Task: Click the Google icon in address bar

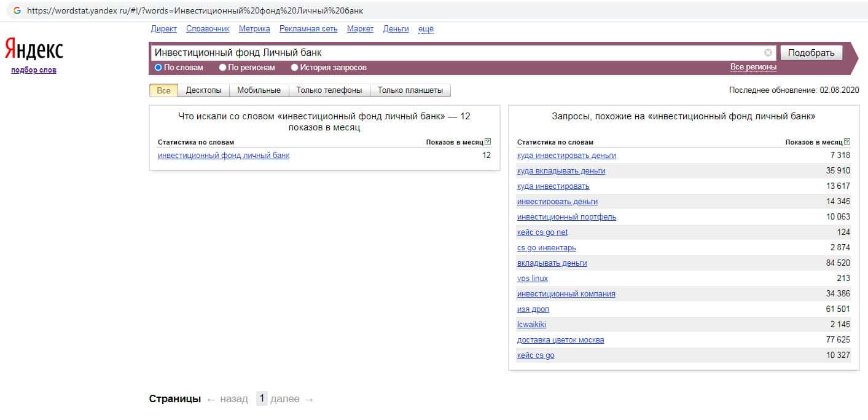Action: (17, 10)
